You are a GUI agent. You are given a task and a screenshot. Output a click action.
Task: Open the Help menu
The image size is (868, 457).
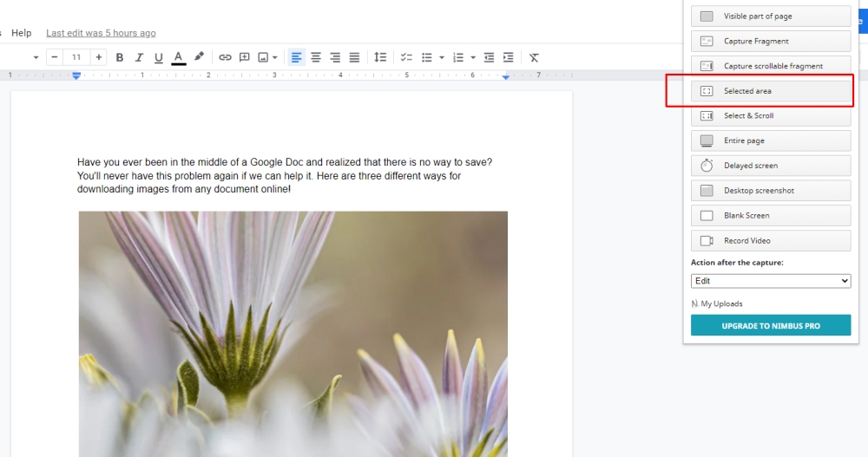tap(22, 33)
